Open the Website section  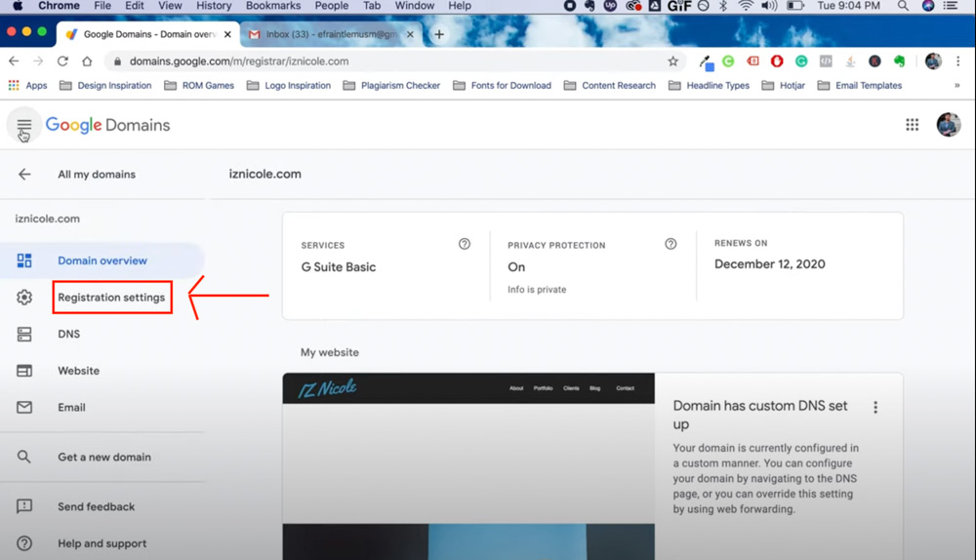coord(78,371)
